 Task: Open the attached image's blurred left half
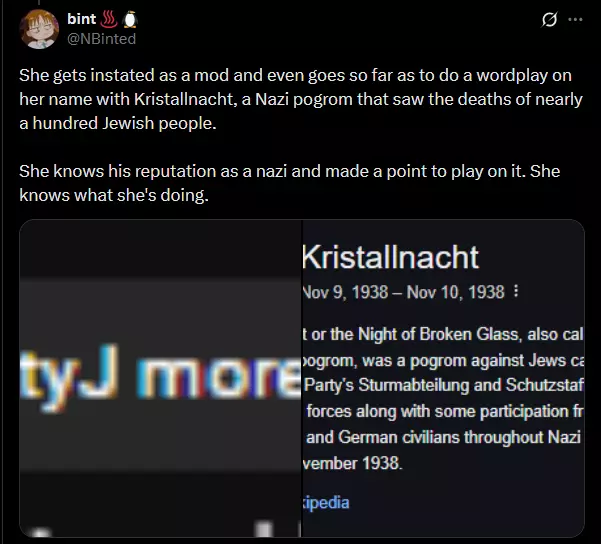(161, 378)
